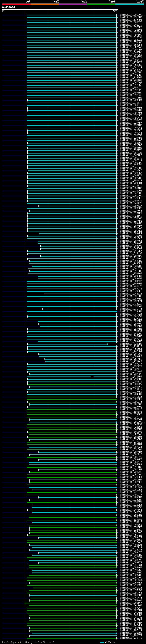This screenshot has height=644, width=146.
Task: Click the cyan ~100% identity legend segment
Action: [130, 4]
